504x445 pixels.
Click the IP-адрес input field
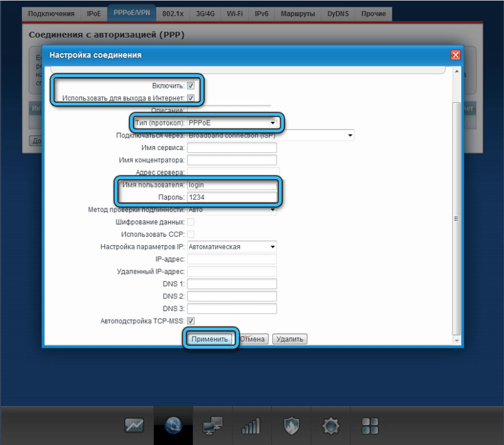coord(231,259)
